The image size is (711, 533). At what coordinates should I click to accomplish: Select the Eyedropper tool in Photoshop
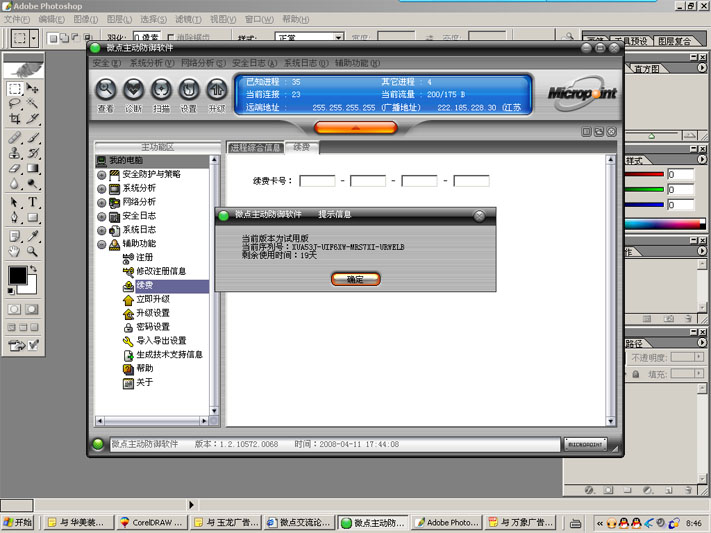tap(32, 236)
